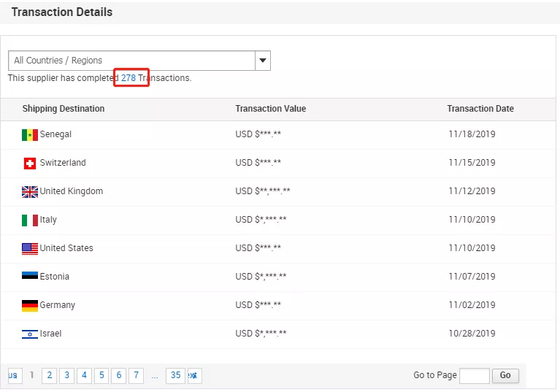Open the 278 transactions link

pyautogui.click(x=129, y=78)
